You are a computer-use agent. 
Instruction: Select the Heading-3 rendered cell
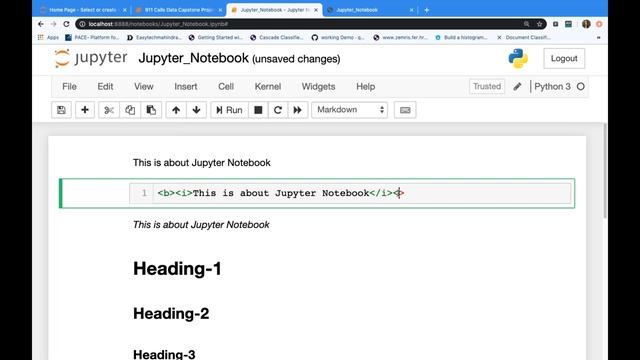(x=164, y=354)
